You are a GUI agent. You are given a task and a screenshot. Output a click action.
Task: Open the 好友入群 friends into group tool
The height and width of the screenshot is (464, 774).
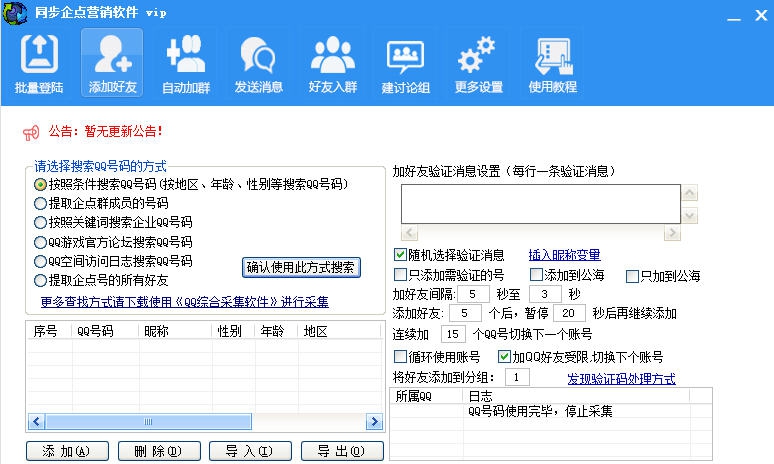(x=332, y=63)
